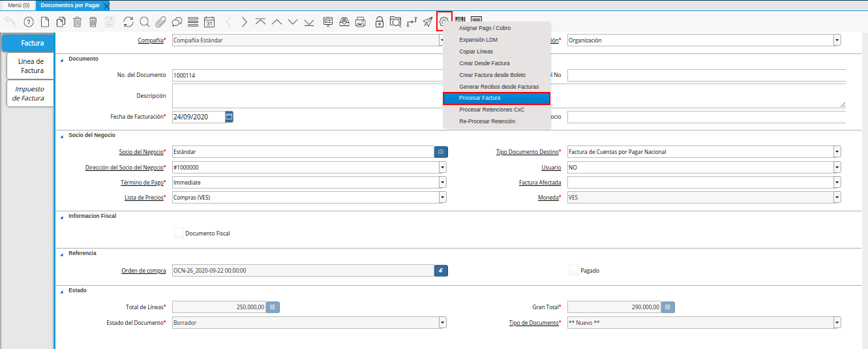Enable the Documento Fiscal checkbox
The width and height of the screenshot is (868, 349).
pos(179,233)
